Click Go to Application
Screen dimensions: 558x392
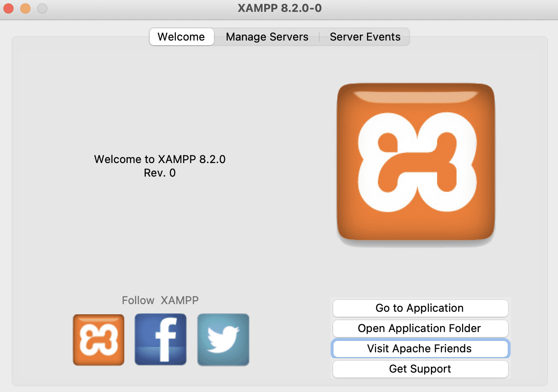(x=420, y=308)
